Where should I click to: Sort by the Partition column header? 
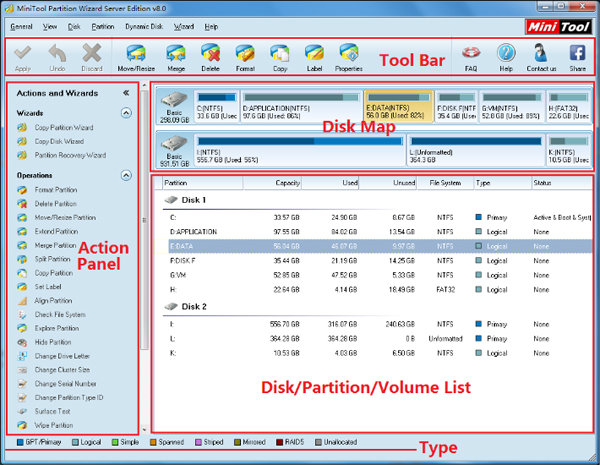click(x=203, y=183)
